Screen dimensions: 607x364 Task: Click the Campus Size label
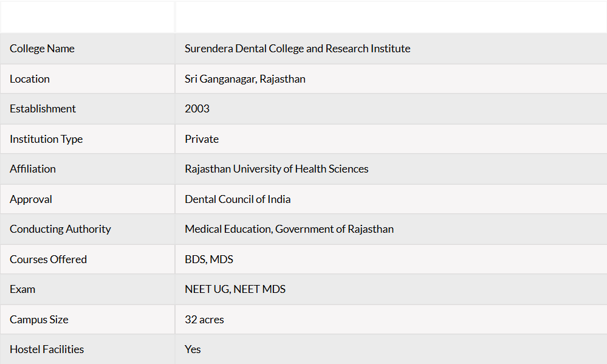tap(39, 320)
